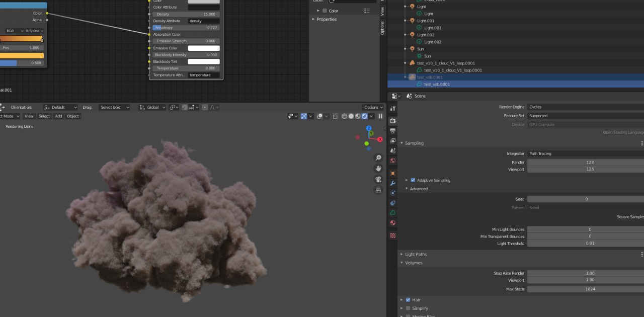Viewport: 644px width, 317px height.
Task: Pause viewport rendering preview
Action: (x=380, y=116)
